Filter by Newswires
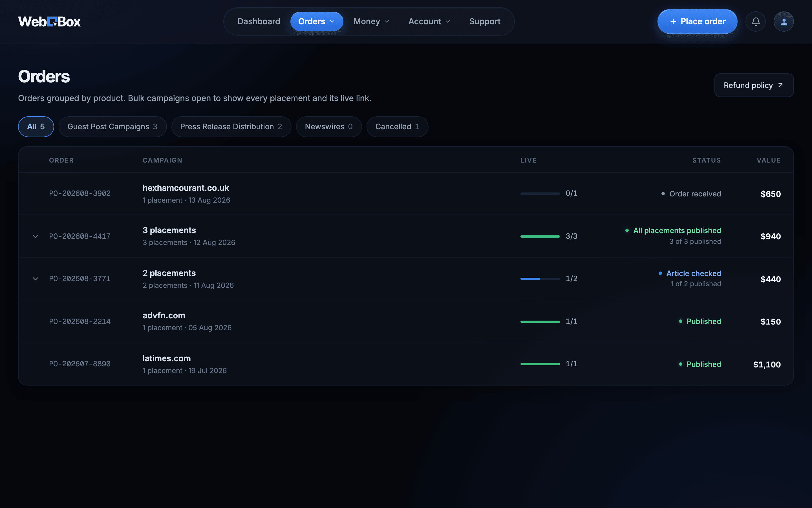This screenshot has height=508, width=812. pos(329,127)
